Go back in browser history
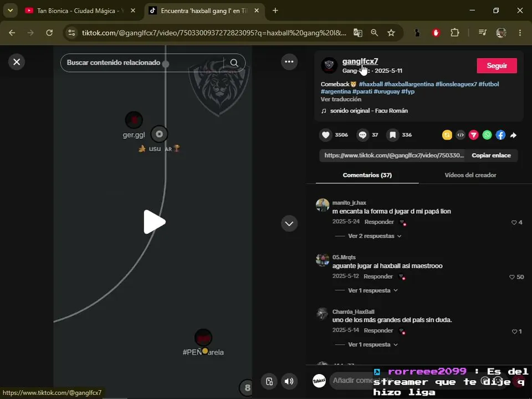The image size is (532, 399). coord(12,33)
